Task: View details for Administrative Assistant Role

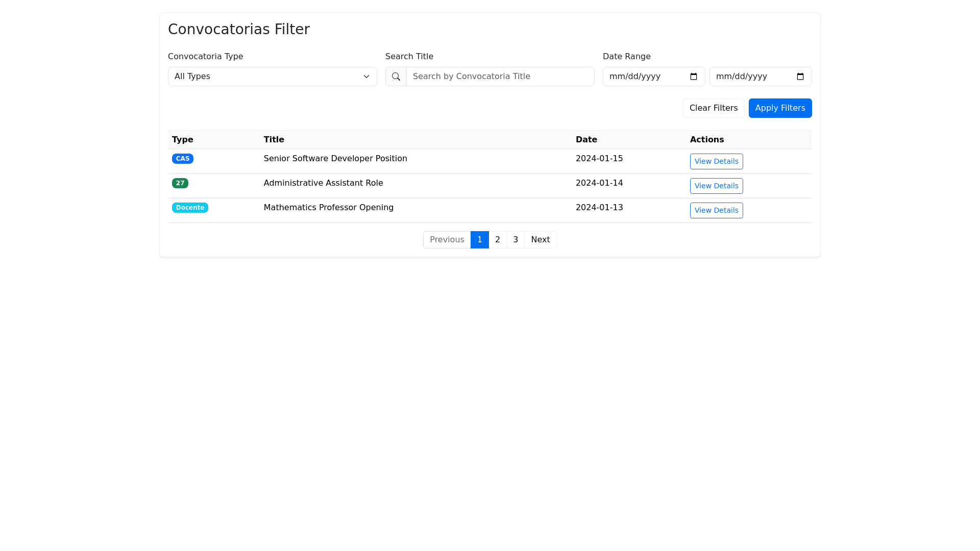Action: point(716,186)
